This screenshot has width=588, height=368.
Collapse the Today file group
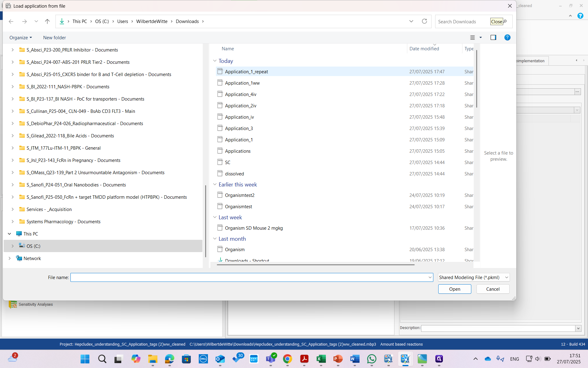pyautogui.click(x=215, y=61)
